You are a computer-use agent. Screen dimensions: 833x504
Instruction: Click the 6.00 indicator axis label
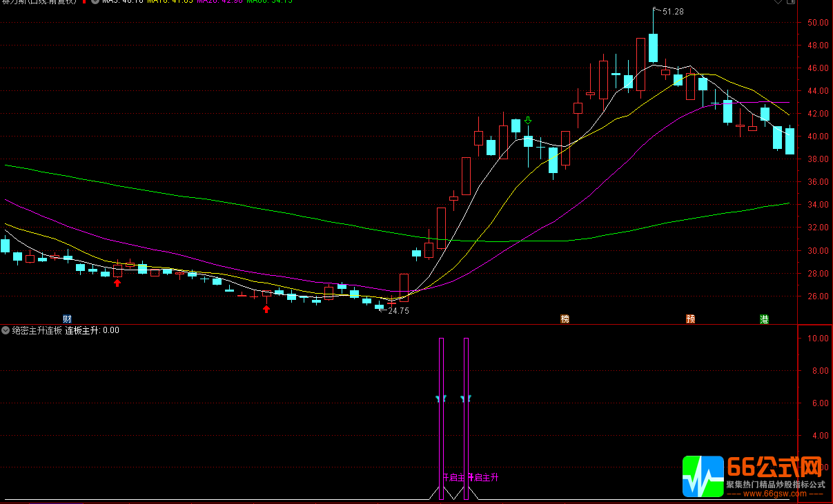pyautogui.click(x=820, y=403)
